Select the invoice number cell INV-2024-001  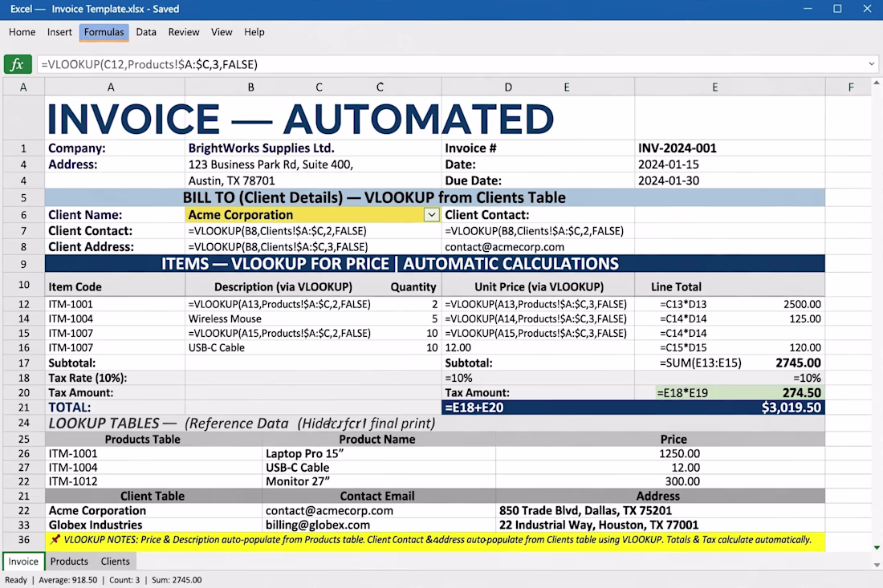[x=730, y=148]
